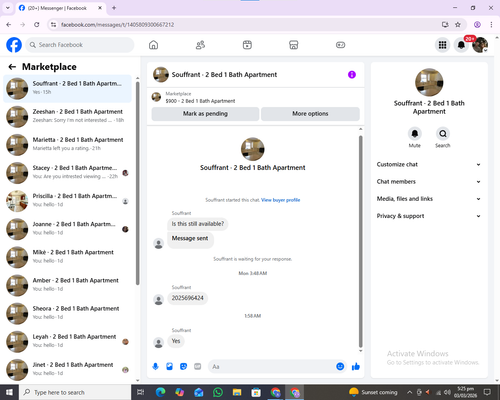Viewport: 500px width, 400px height.
Task: Open the emoji picker in message box
Action: pos(340,367)
